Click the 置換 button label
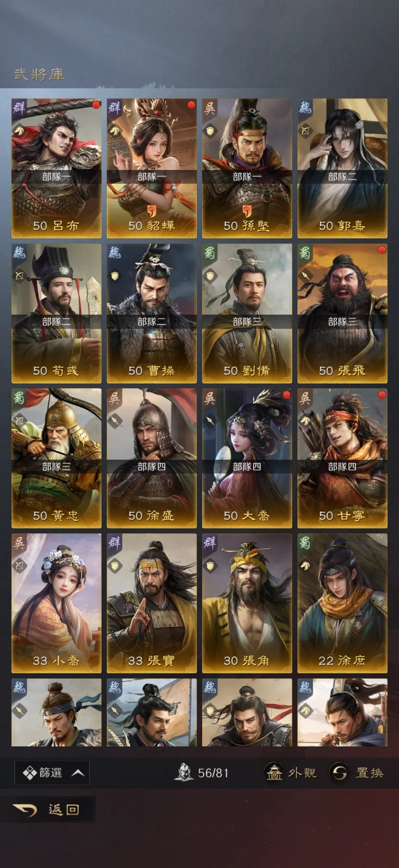 369,773
